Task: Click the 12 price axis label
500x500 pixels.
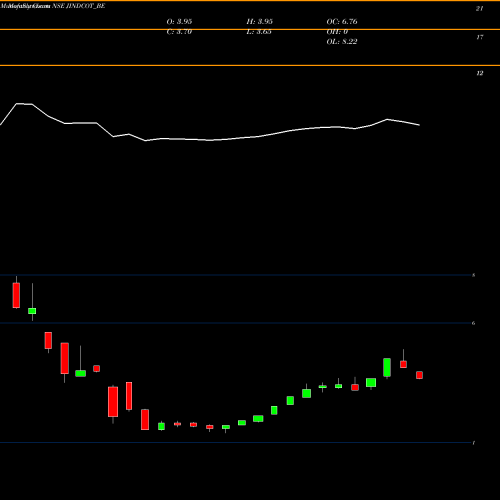Action: (x=479, y=73)
